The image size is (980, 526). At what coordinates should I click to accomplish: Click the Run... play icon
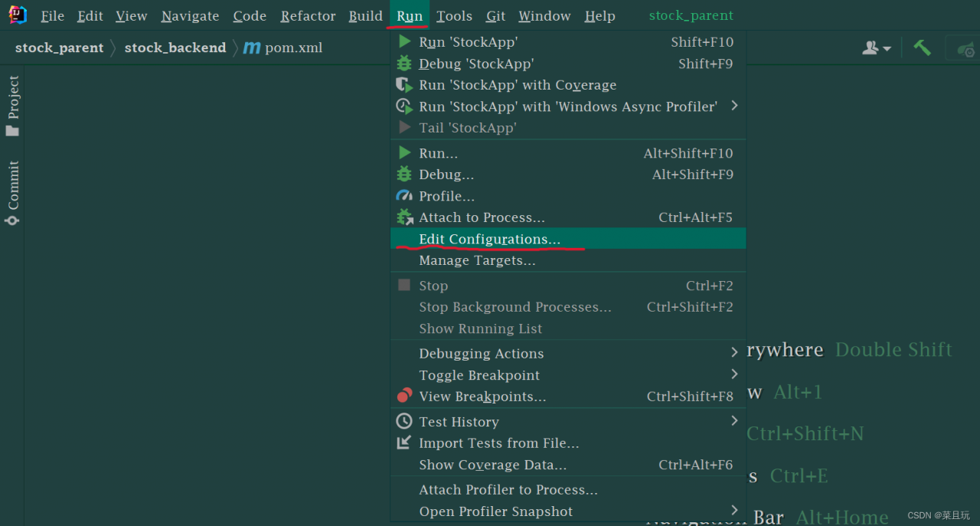click(x=404, y=153)
